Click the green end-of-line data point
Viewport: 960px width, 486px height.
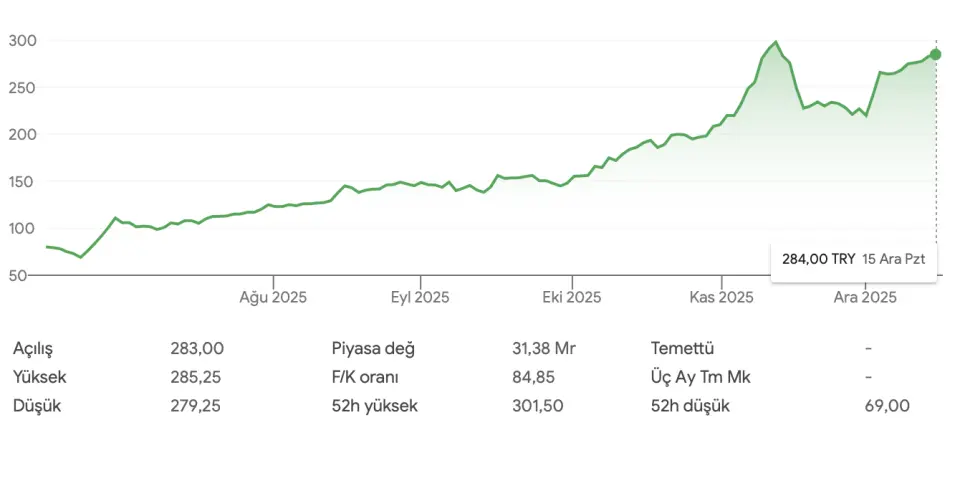tap(935, 55)
